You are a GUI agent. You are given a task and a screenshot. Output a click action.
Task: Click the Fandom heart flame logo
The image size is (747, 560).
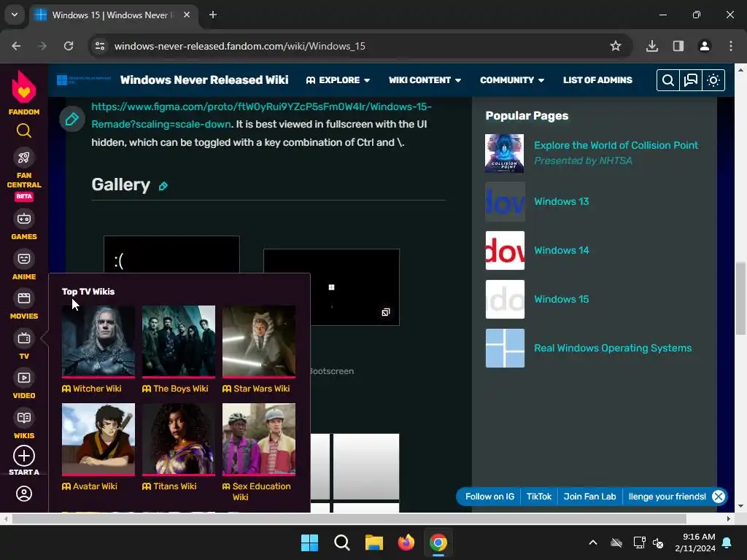[x=24, y=87]
